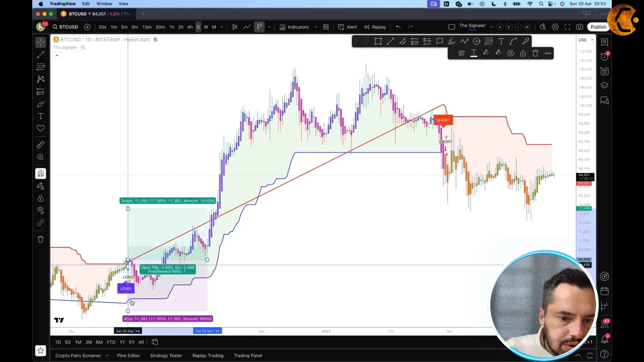Open the Pine Editor tab
This screenshot has width=644, height=362.
pyautogui.click(x=128, y=356)
